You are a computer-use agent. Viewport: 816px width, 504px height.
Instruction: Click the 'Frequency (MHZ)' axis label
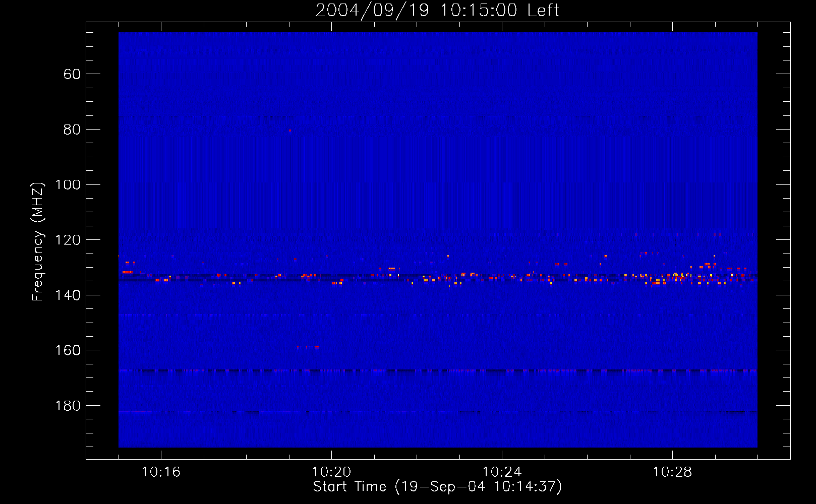[38, 241]
